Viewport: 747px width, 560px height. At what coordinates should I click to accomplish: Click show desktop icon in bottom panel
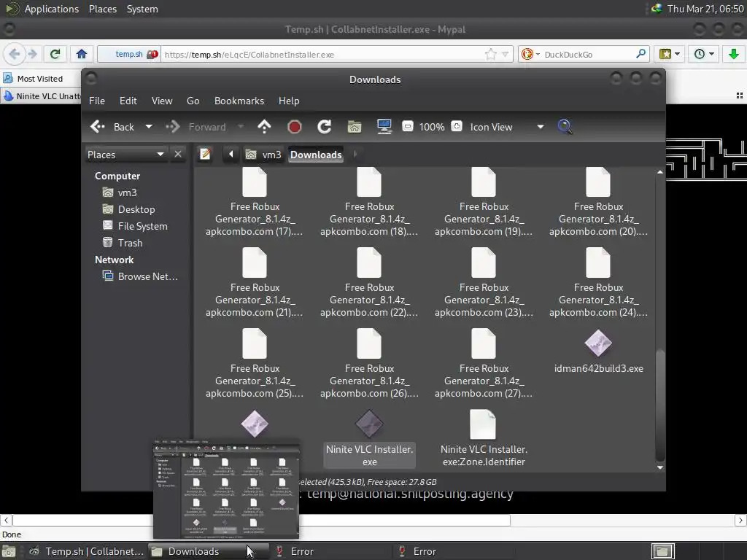click(x=9, y=551)
